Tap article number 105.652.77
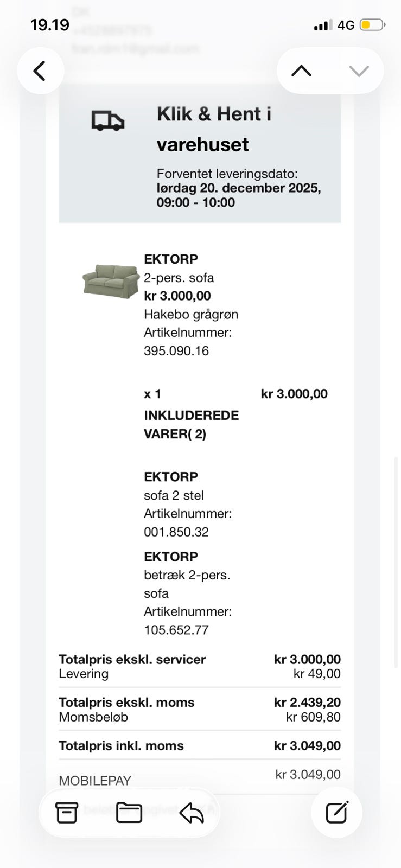This screenshot has width=401, height=868. (x=176, y=630)
